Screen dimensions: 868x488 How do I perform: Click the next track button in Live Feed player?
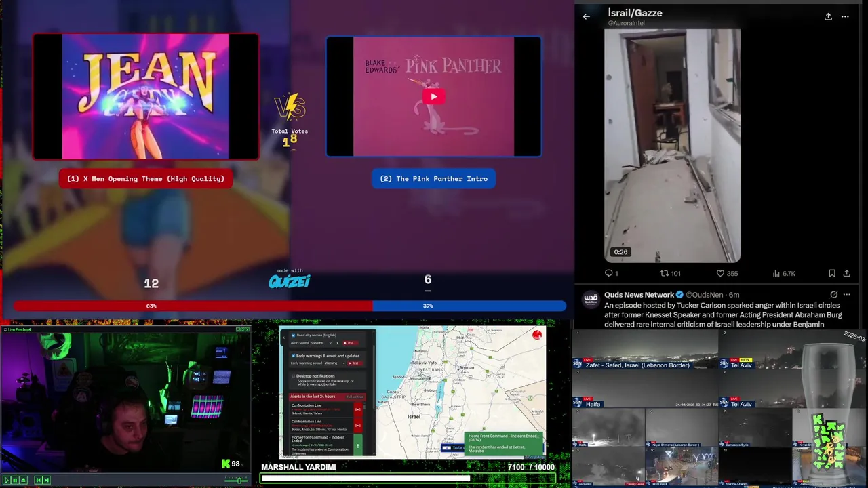47,480
